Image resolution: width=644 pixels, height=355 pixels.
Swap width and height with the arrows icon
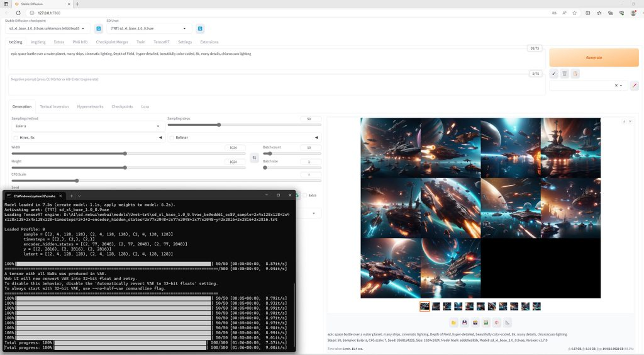point(254,158)
